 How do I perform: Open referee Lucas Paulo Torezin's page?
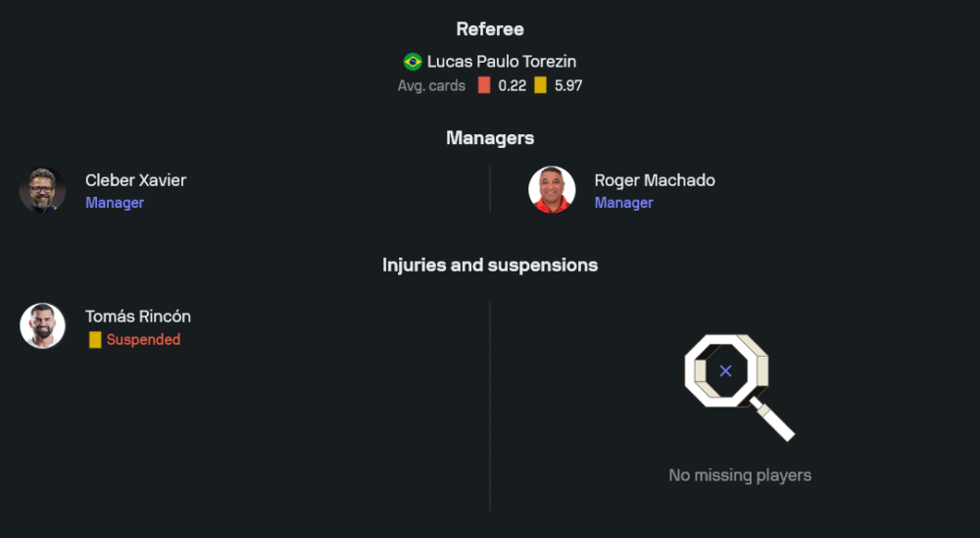pyautogui.click(x=502, y=62)
